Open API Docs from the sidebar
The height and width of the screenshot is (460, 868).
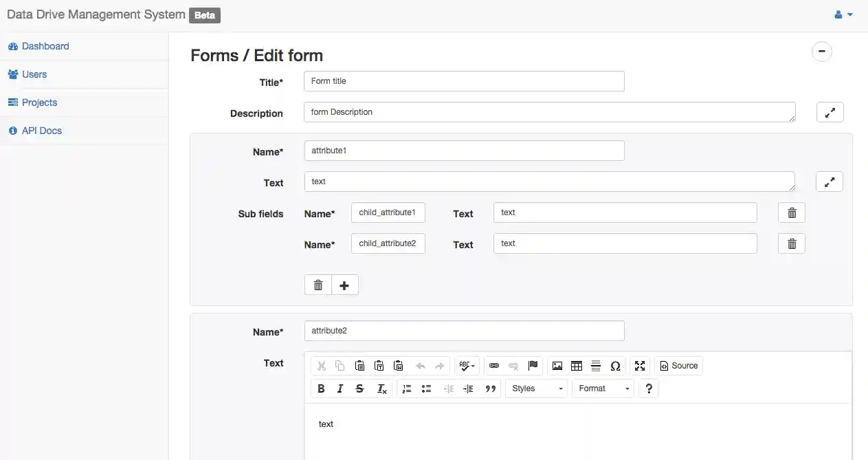[41, 130]
